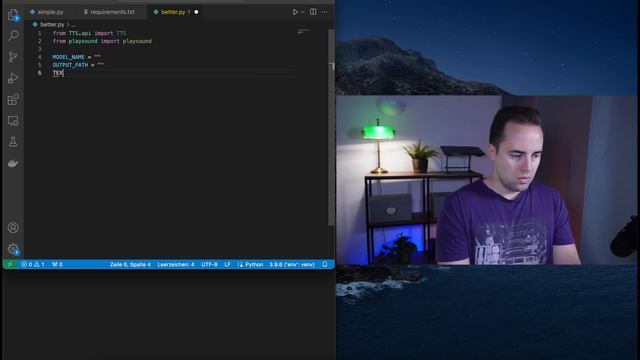Open the More Actions ellipsis menu
This screenshot has width=640, height=360.
click(324, 12)
